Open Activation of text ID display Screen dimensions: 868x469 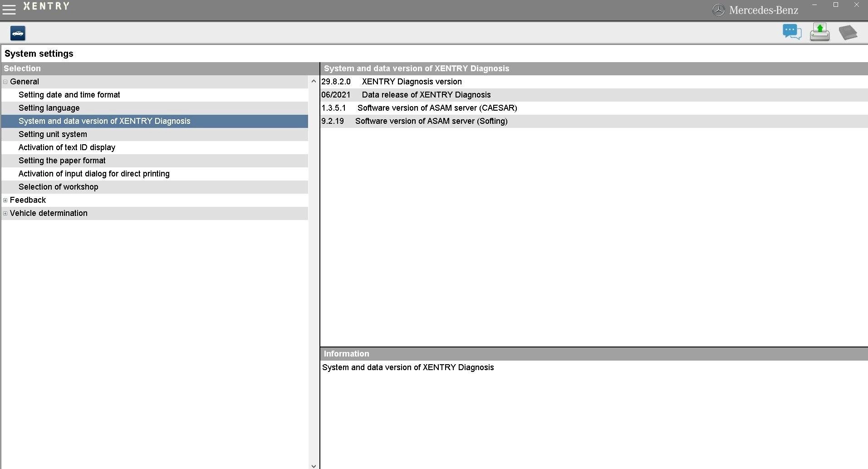[x=154, y=147]
